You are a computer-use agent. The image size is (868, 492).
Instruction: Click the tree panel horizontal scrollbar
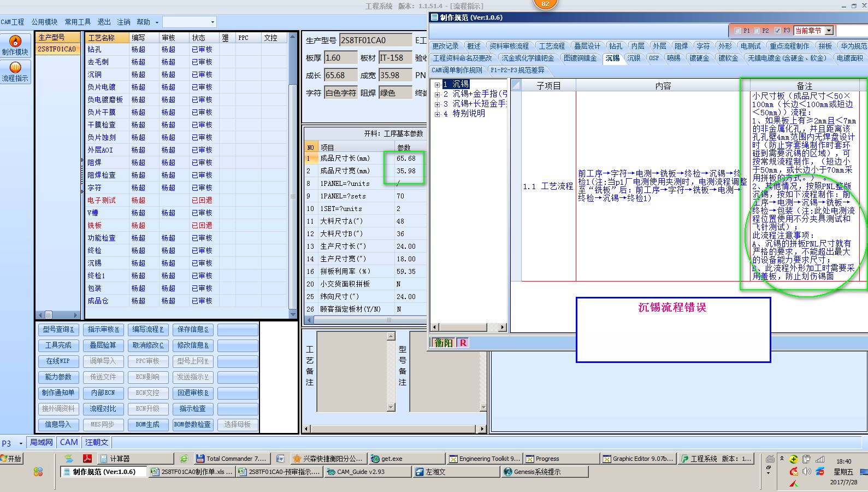[x=469, y=327]
